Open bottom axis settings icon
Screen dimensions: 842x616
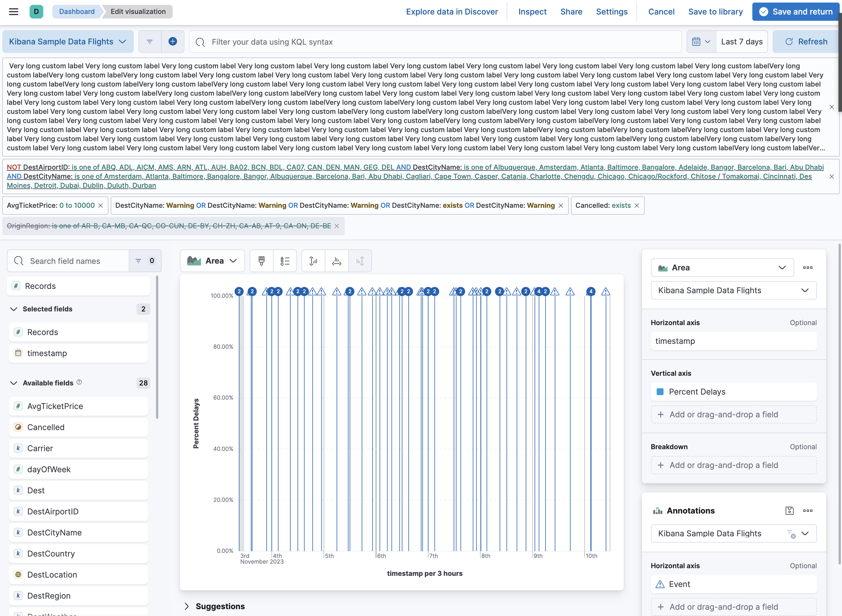(337, 261)
